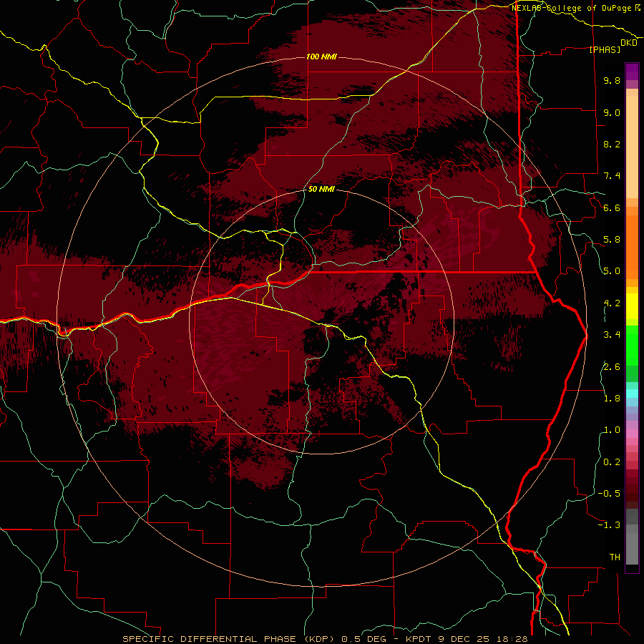Click the "9 DEC 25" date in caption
Viewport: 644px width, 644px height.
pyautogui.click(x=464, y=639)
